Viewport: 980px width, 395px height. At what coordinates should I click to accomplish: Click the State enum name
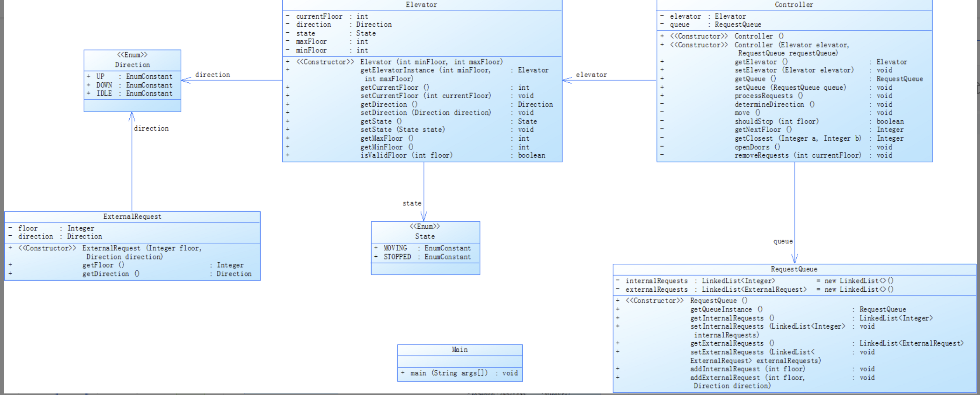425,237
